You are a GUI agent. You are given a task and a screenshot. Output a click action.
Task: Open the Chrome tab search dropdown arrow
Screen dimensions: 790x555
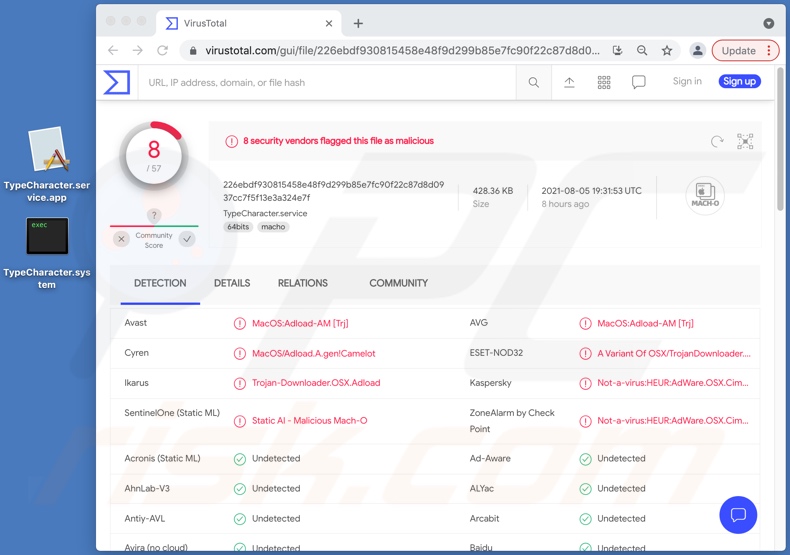coord(768,23)
